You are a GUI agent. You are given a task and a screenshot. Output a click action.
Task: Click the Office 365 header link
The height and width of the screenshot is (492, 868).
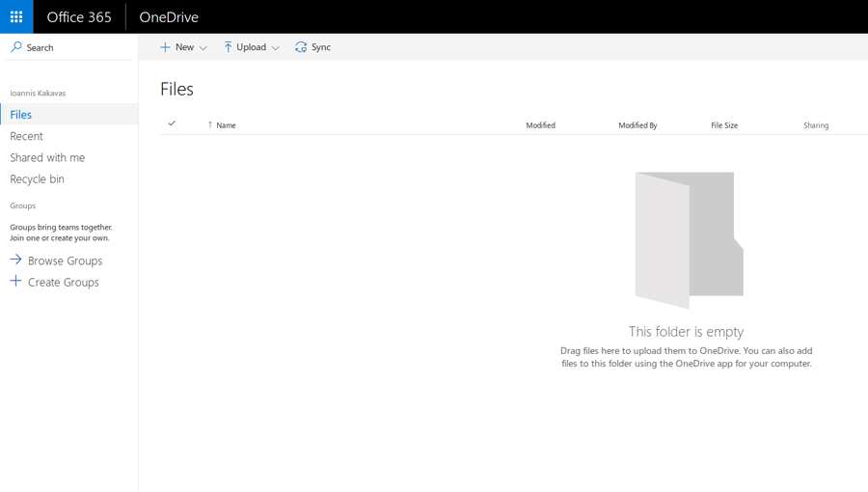point(79,17)
